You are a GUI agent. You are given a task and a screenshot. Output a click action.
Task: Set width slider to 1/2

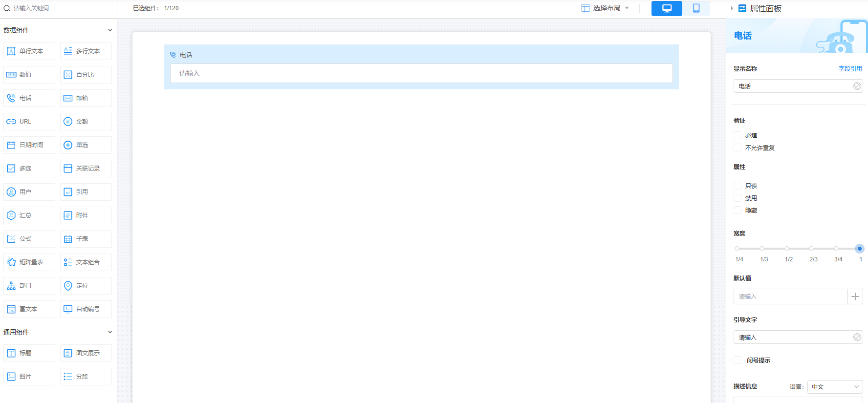pos(787,249)
